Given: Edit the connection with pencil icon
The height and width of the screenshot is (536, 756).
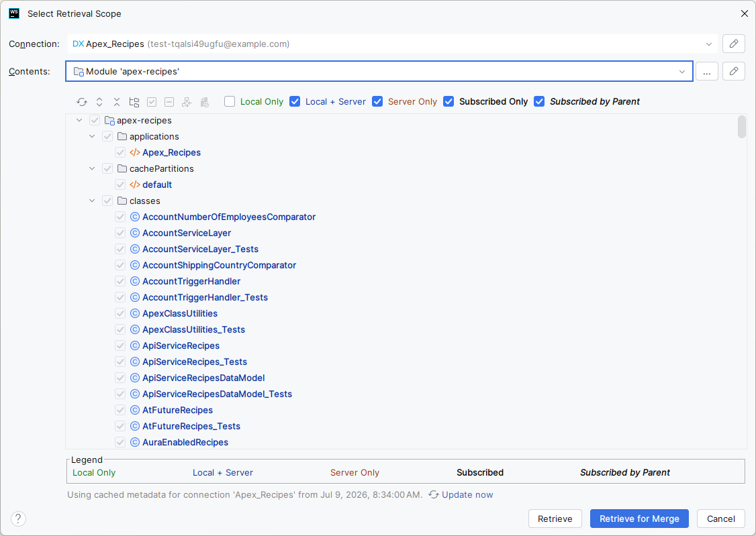Looking at the screenshot, I should pyautogui.click(x=734, y=44).
